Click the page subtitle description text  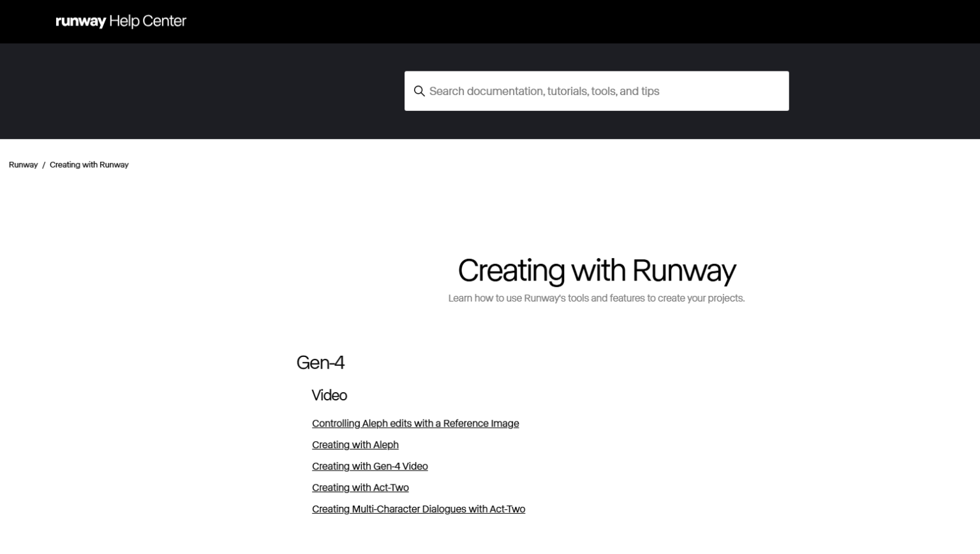(596, 298)
